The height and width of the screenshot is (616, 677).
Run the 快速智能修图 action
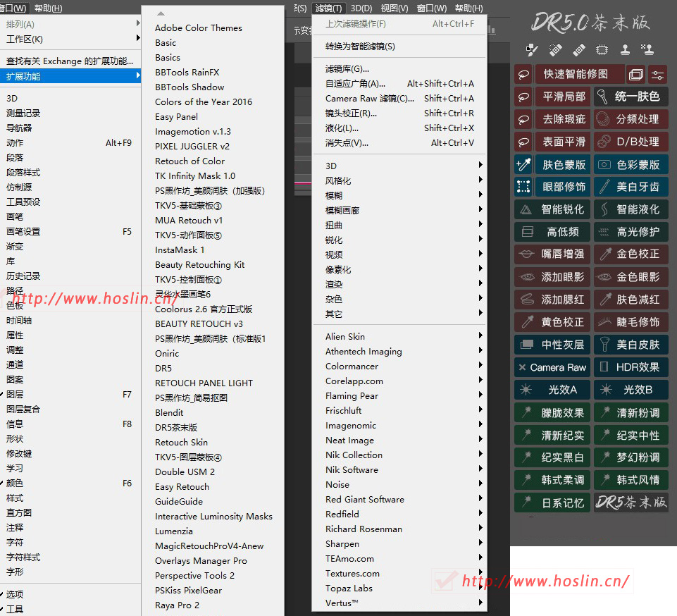tap(580, 74)
